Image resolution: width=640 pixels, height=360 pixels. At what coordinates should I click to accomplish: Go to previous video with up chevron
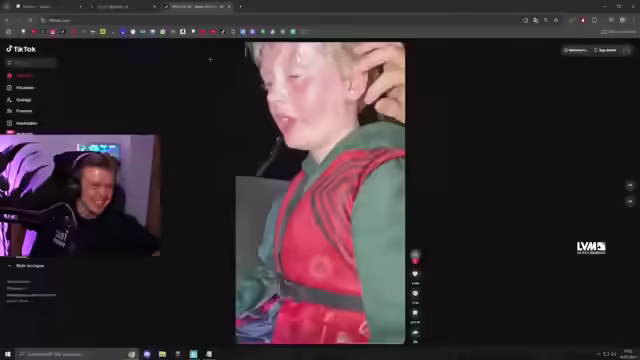pyautogui.click(x=630, y=185)
